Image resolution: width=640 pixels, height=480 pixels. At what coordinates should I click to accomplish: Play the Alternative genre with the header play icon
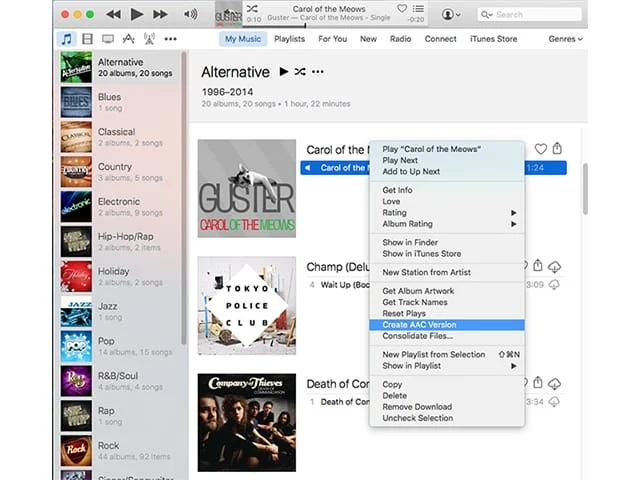pos(284,72)
